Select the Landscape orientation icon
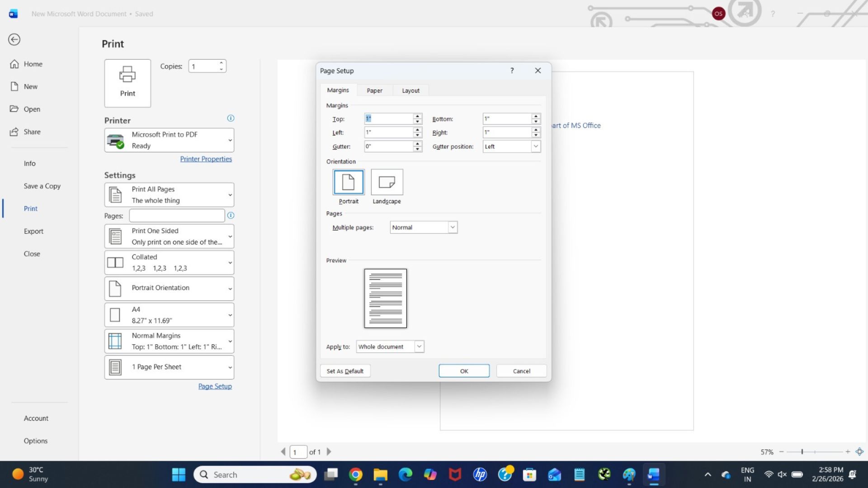Viewport: 868px width, 488px height. tap(387, 183)
